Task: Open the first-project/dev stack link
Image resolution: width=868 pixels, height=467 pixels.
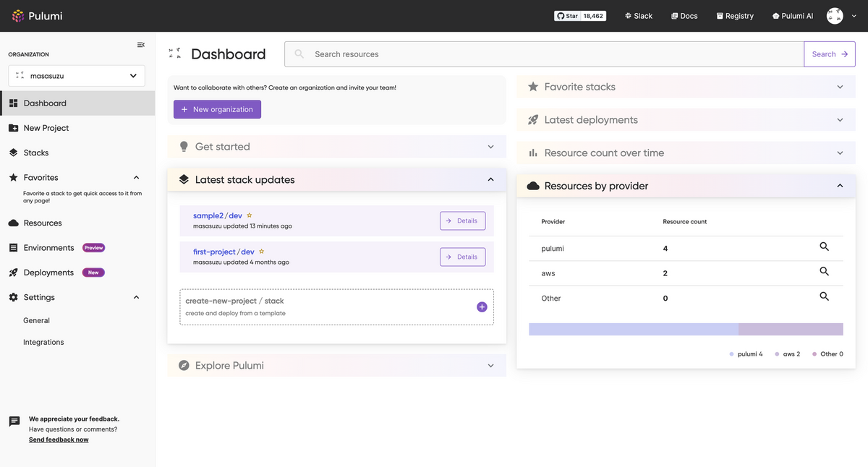Action: [x=224, y=252]
